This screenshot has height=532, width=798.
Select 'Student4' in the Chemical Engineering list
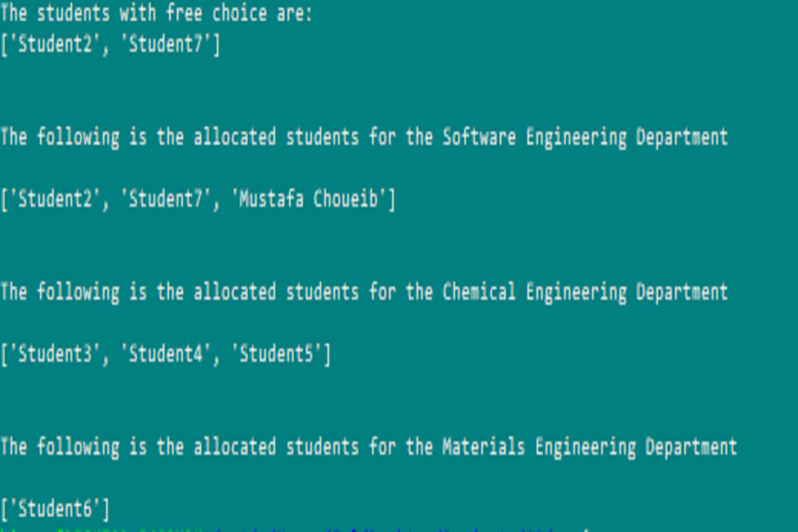tap(166, 354)
